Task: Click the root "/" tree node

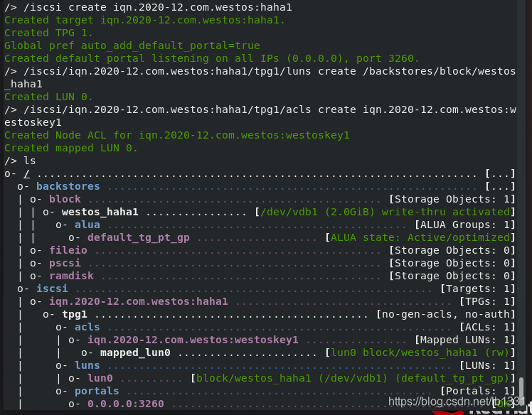Action: pyautogui.click(x=26, y=173)
